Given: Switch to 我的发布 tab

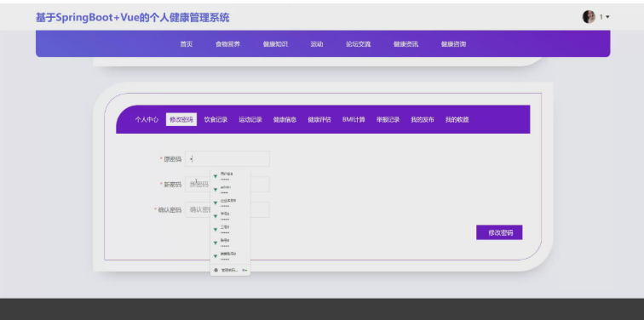Looking at the screenshot, I should point(423,119).
